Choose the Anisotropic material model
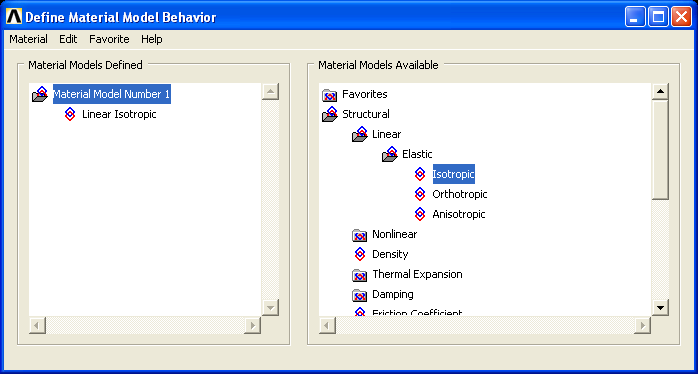This screenshot has width=698, height=374. click(x=459, y=214)
